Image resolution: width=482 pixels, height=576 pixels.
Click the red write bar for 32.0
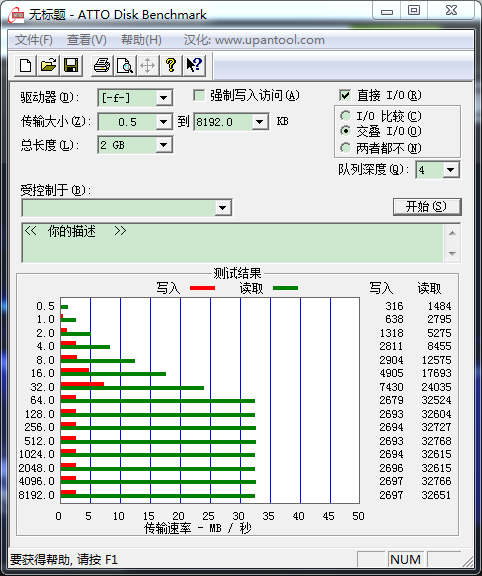pyautogui.click(x=82, y=384)
